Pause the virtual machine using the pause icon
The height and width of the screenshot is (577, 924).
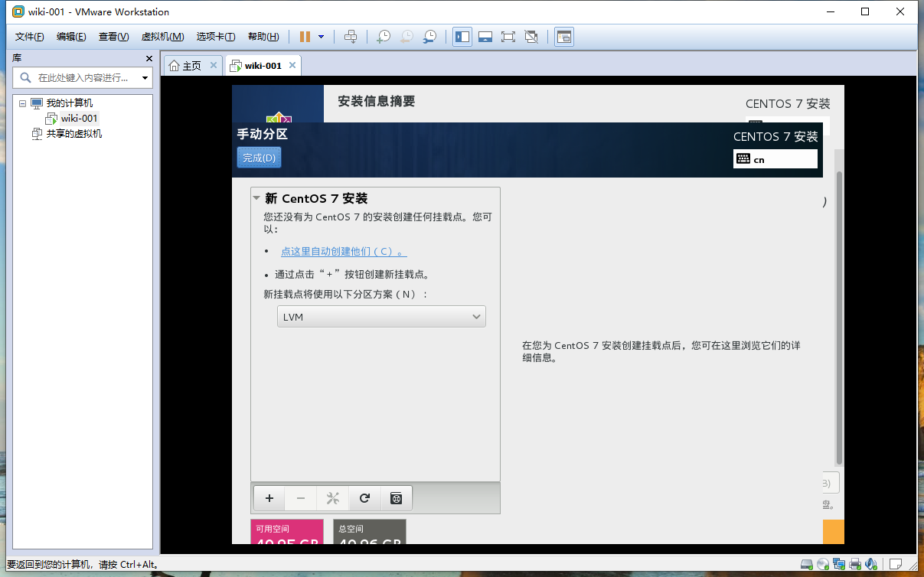point(305,37)
